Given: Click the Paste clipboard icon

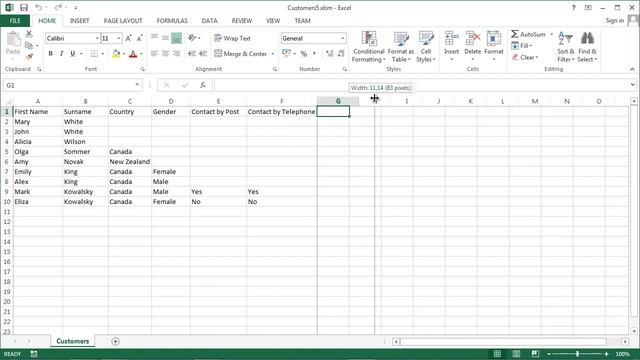Looking at the screenshot, I should tap(13, 40).
